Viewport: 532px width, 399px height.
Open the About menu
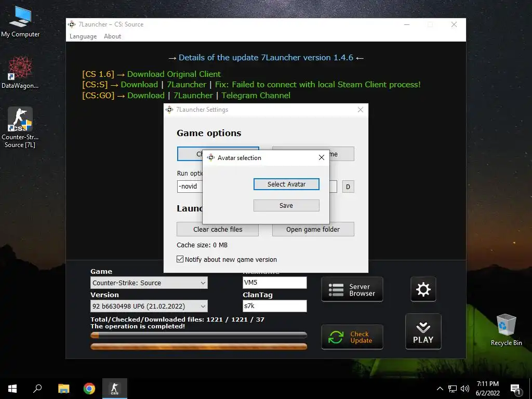click(112, 36)
